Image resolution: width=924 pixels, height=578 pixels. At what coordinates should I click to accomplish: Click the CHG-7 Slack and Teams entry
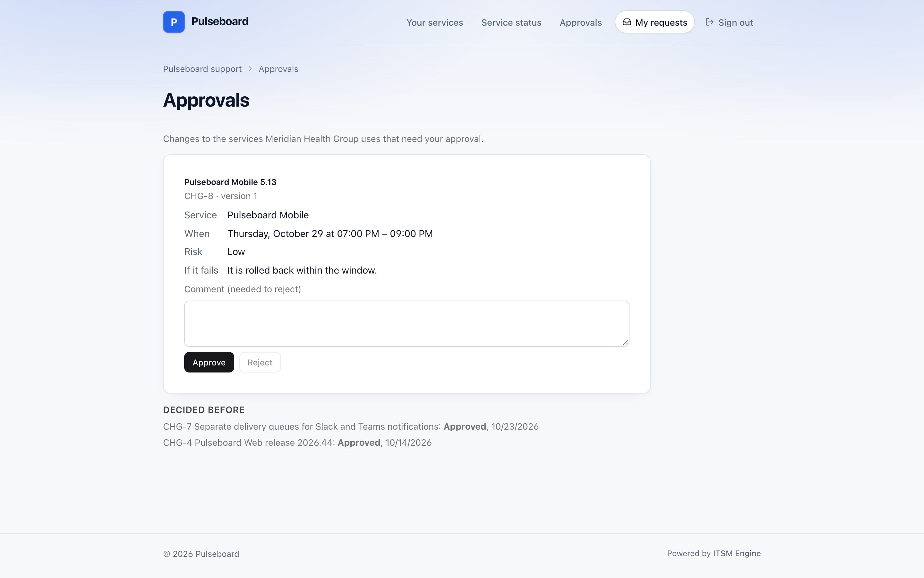point(350,426)
